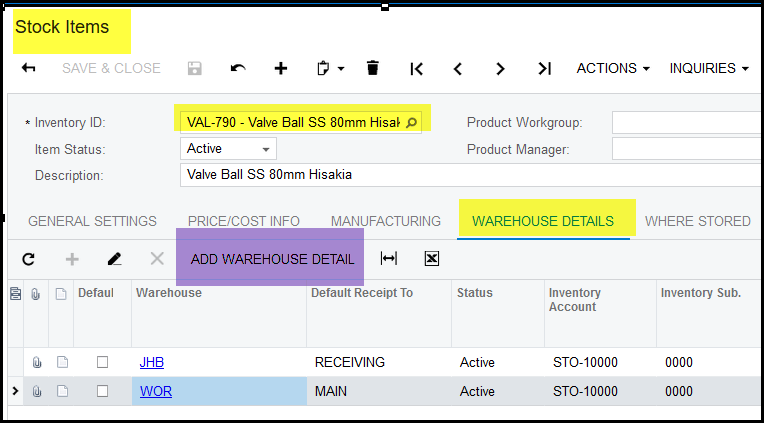The width and height of the screenshot is (764, 423).
Task: Export grid to Excel icon
Action: 432,259
